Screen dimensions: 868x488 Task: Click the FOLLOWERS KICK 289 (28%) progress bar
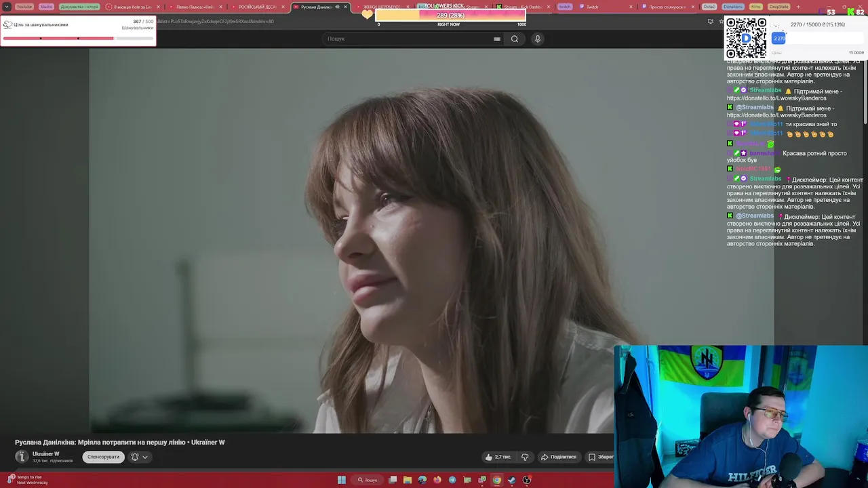(x=450, y=15)
